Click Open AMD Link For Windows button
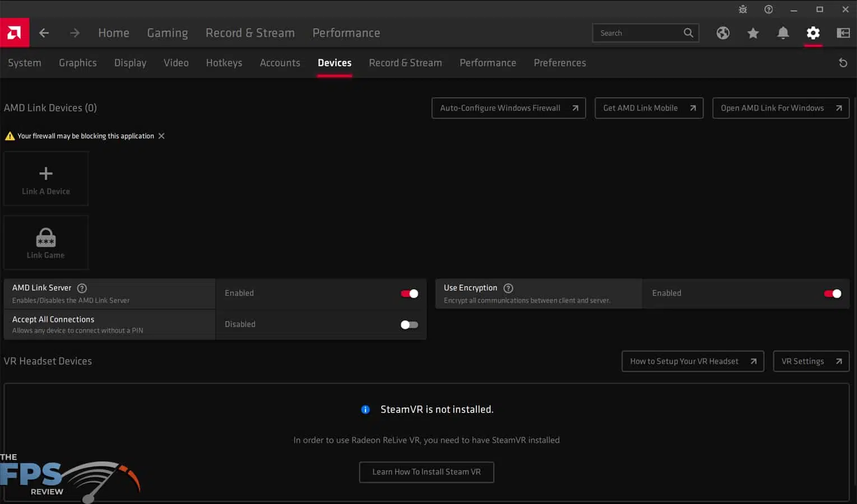Image resolution: width=857 pixels, height=504 pixels. (781, 108)
